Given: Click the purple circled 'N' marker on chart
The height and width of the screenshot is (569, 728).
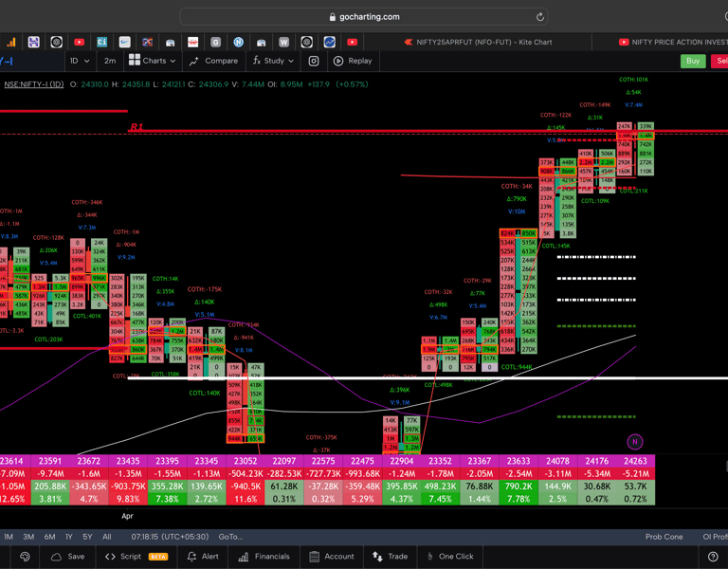Looking at the screenshot, I should coord(635,442).
